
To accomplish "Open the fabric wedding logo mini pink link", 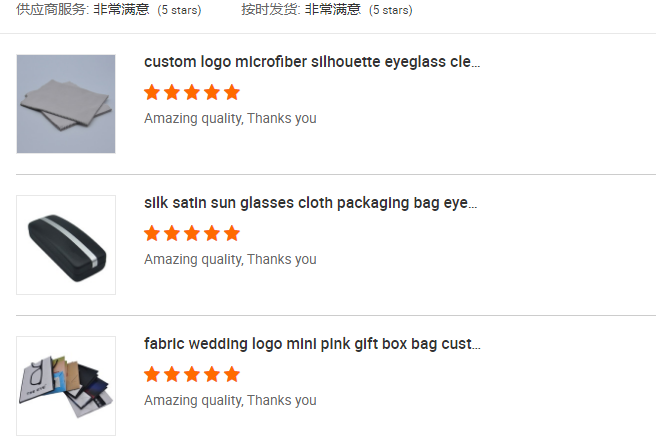I will [311, 344].
